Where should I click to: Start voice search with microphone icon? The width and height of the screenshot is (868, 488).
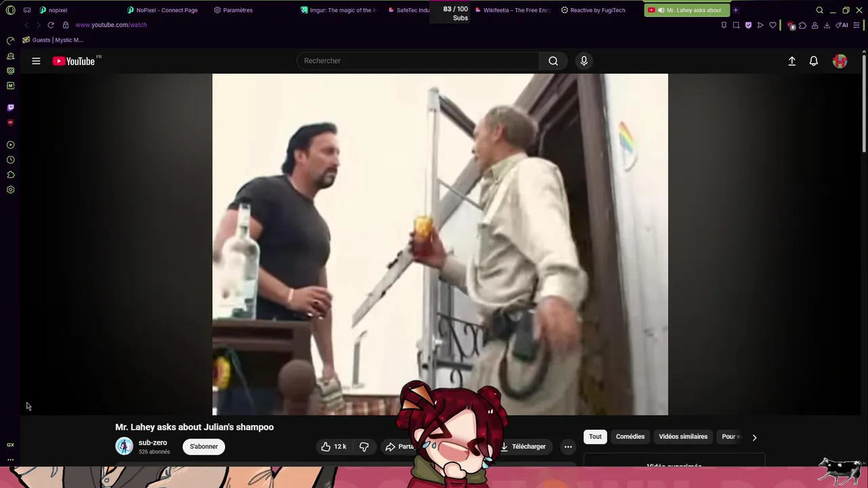point(584,61)
